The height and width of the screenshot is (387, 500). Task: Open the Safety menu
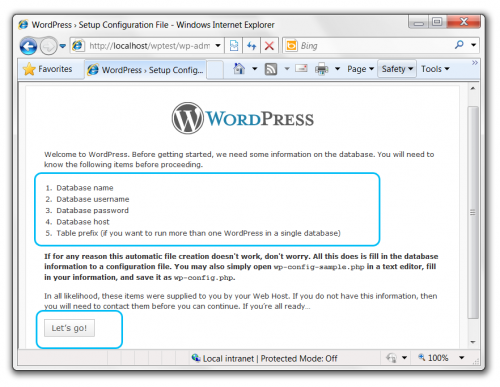[x=397, y=69]
